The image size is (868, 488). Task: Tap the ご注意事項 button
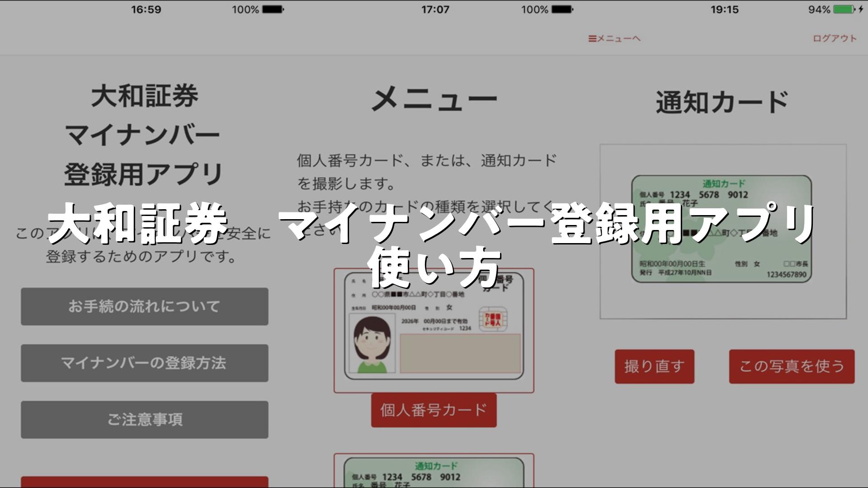144,419
